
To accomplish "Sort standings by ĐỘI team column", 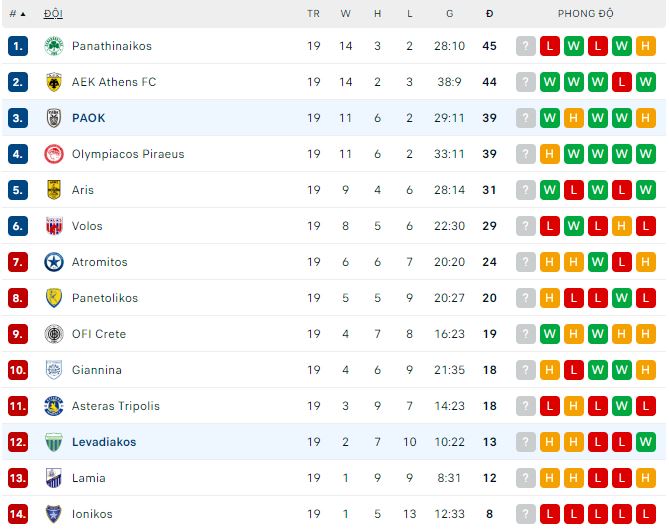I will (51, 14).
